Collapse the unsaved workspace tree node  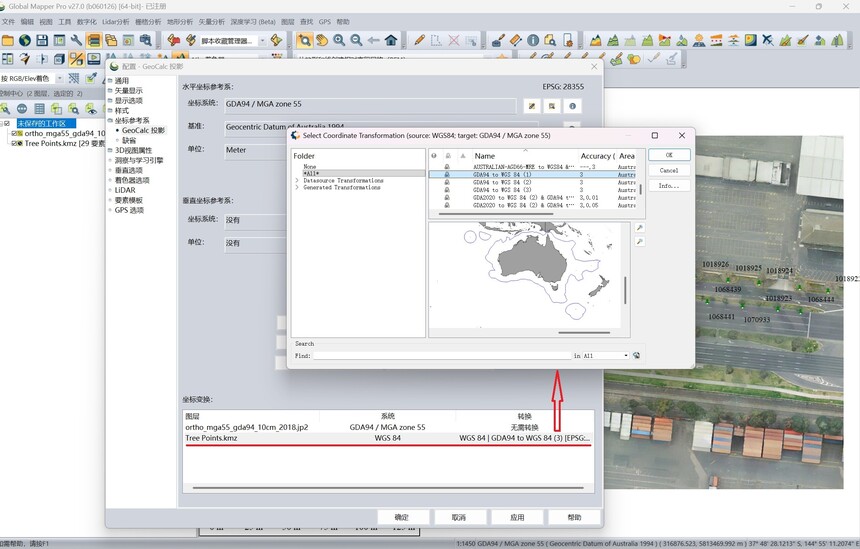(2, 123)
